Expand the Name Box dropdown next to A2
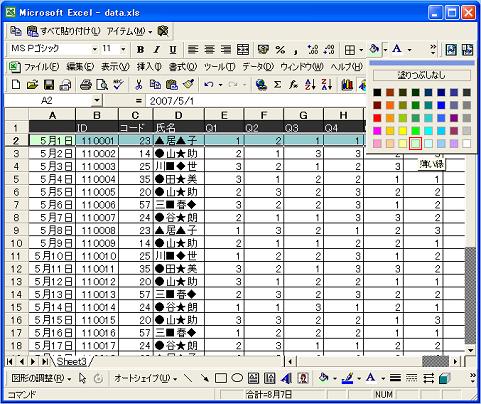This screenshot has width=481, height=404. point(96,100)
